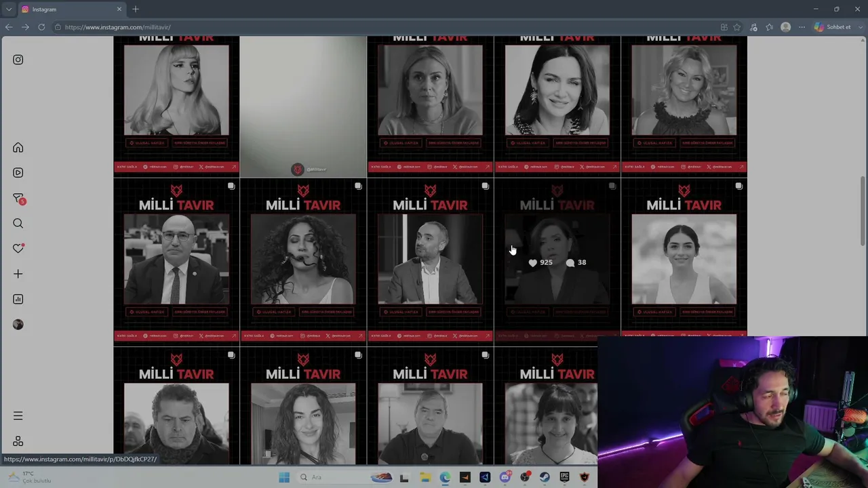Open the tab list dropdown
Screen dimensions: 868x488
[9, 9]
